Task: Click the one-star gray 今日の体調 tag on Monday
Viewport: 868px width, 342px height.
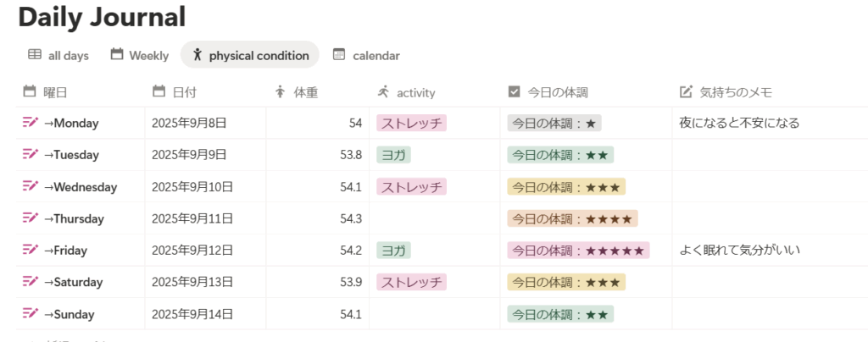Action: [554, 124]
